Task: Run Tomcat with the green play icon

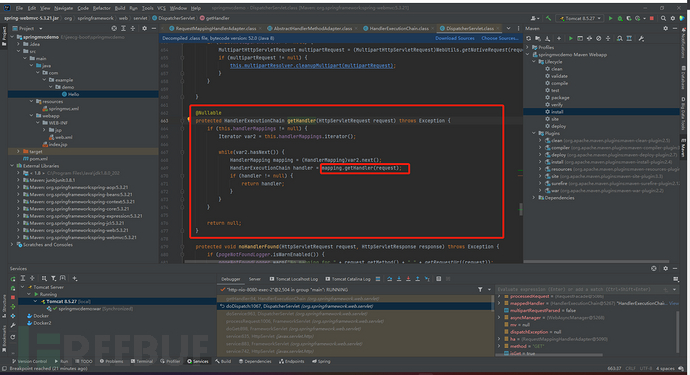Action: (610, 18)
